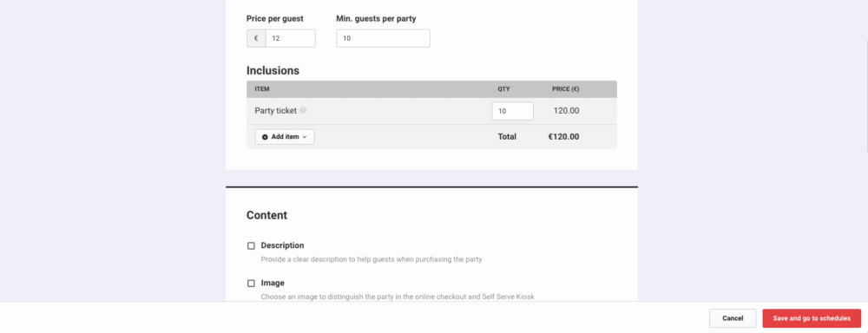Click the ITEM column header

(x=262, y=89)
